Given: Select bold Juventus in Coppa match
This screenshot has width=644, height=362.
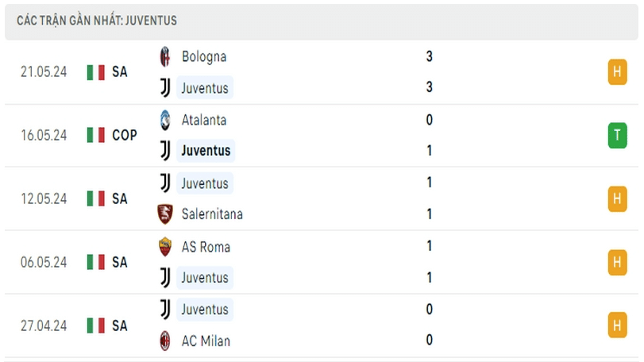Looking at the screenshot, I should (x=206, y=151).
